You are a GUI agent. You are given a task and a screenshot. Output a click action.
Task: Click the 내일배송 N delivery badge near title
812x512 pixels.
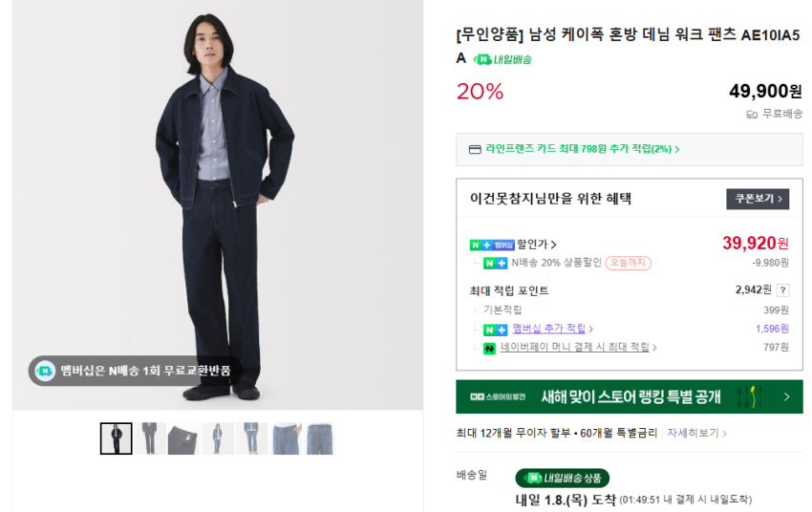[x=502, y=59]
